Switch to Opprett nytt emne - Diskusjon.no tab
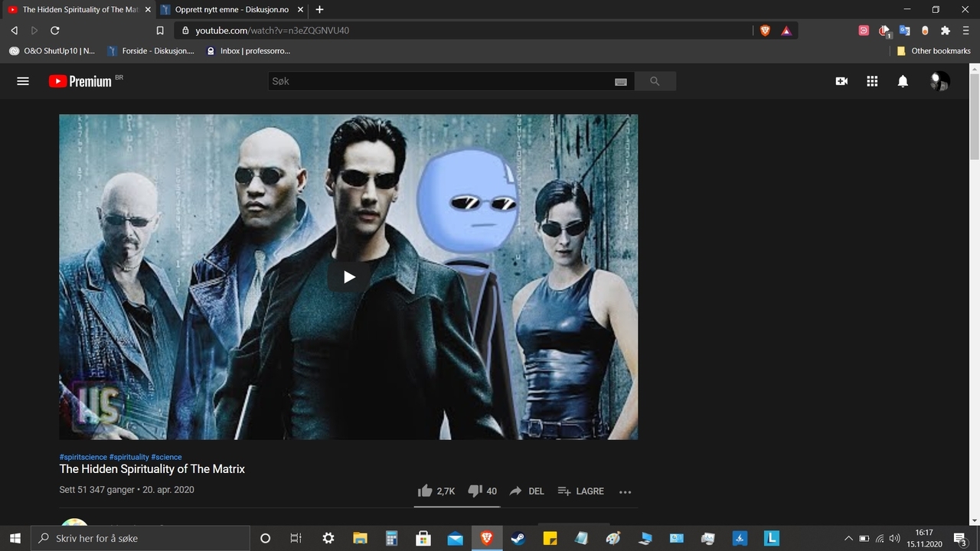Viewport: 980px width, 551px height. 232,9
